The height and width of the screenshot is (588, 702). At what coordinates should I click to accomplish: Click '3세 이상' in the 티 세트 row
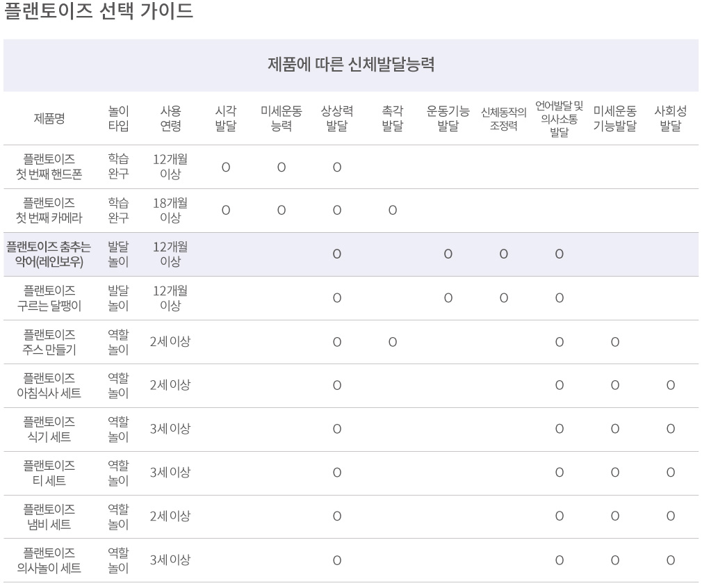pos(170,472)
